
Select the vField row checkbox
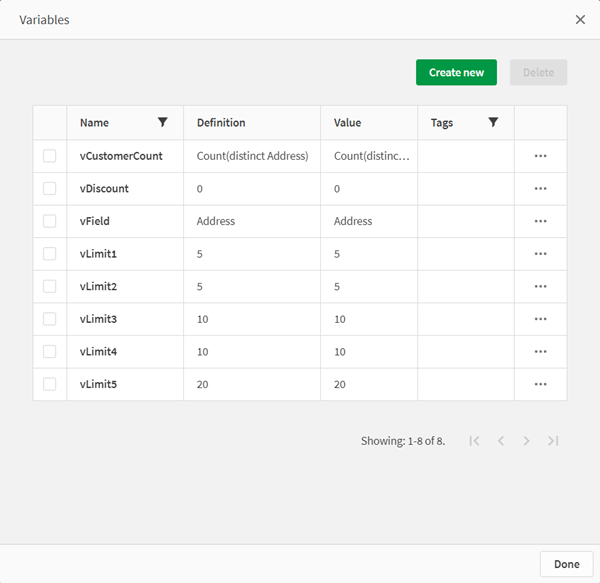pos(50,221)
